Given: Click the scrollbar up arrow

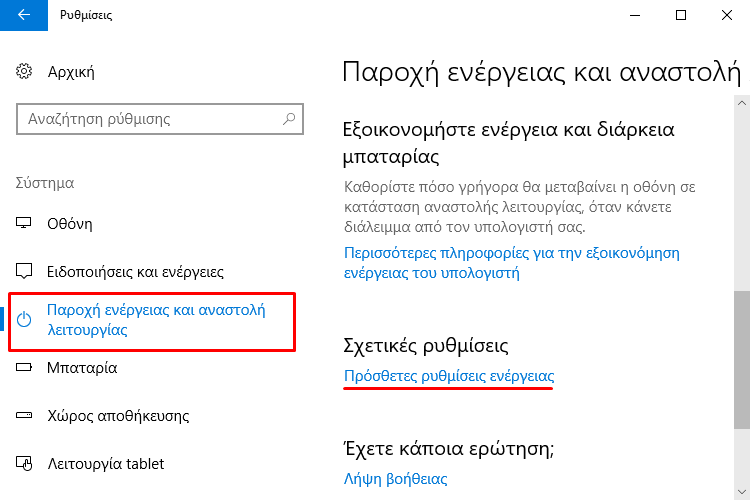Looking at the screenshot, I should click(x=742, y=103).
